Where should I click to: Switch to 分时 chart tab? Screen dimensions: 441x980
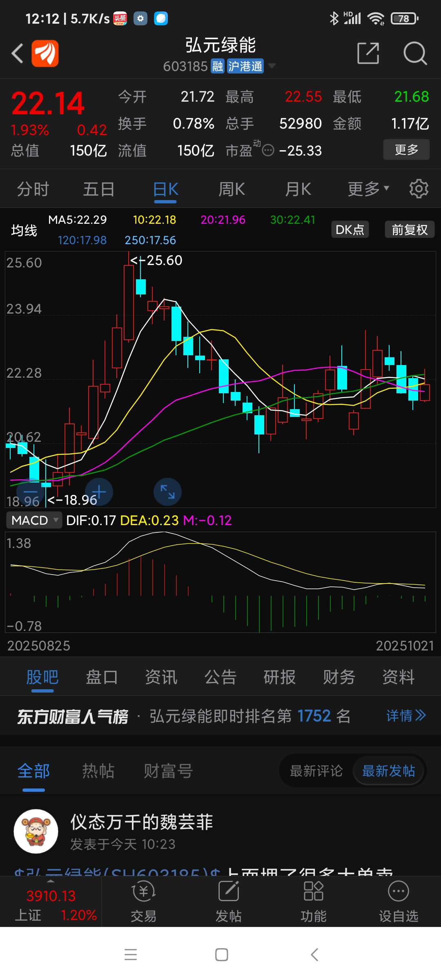[33, 189]
